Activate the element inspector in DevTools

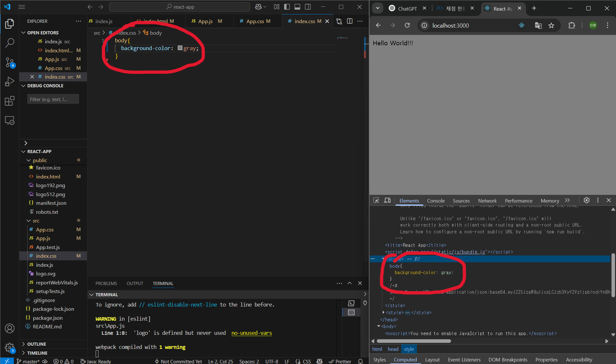(x=376, y=200)
